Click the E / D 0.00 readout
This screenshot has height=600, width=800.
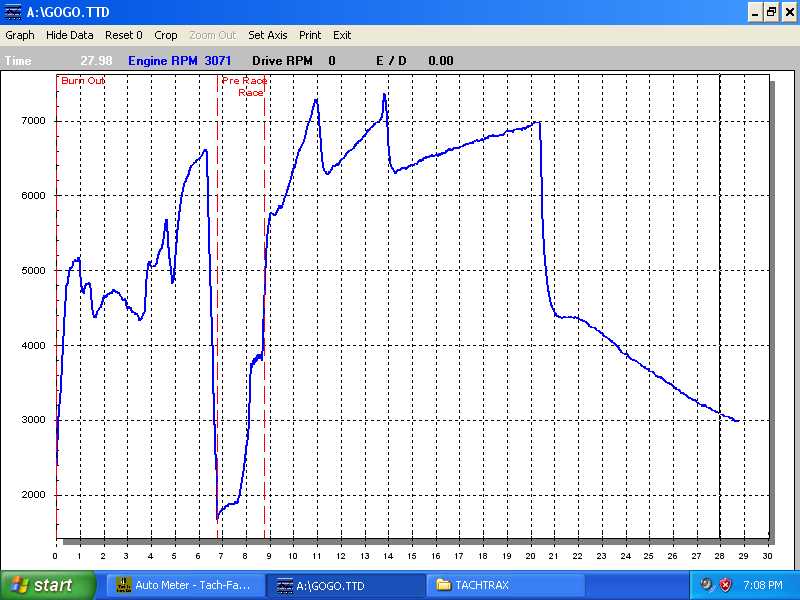[415, 61]
